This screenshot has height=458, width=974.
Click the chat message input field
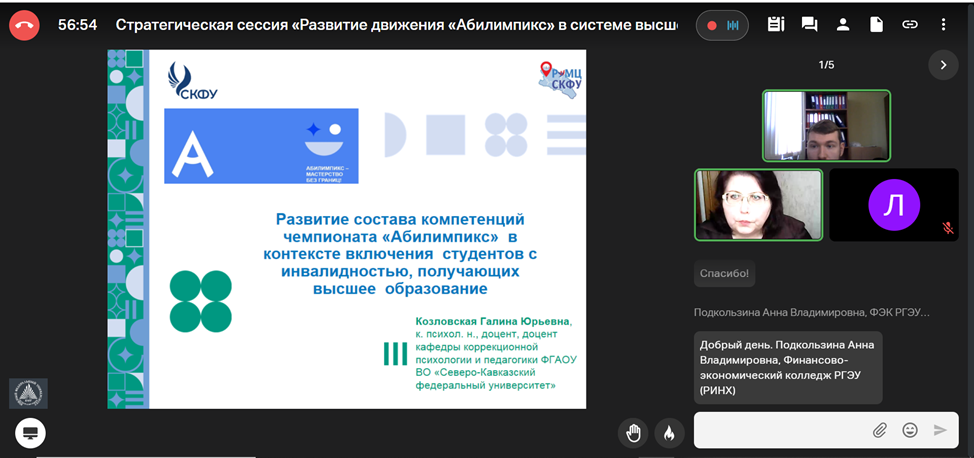point(780,430)
